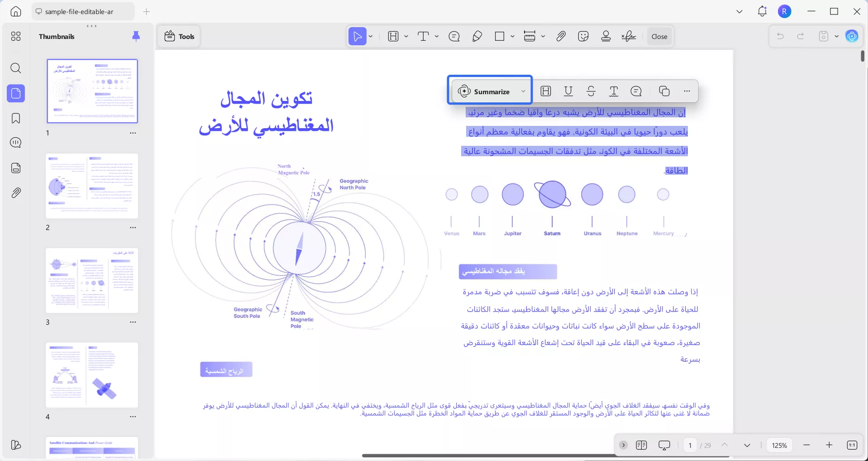Viewport: 868px width, 461px height.
Task: Attach a file using the paperclip icon
Action: [561, 36]
